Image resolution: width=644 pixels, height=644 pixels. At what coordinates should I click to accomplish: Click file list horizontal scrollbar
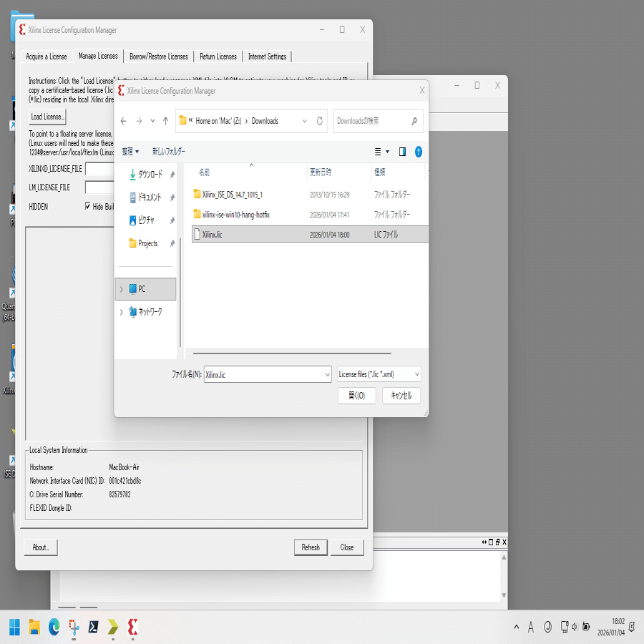click(x=292, y=353)
